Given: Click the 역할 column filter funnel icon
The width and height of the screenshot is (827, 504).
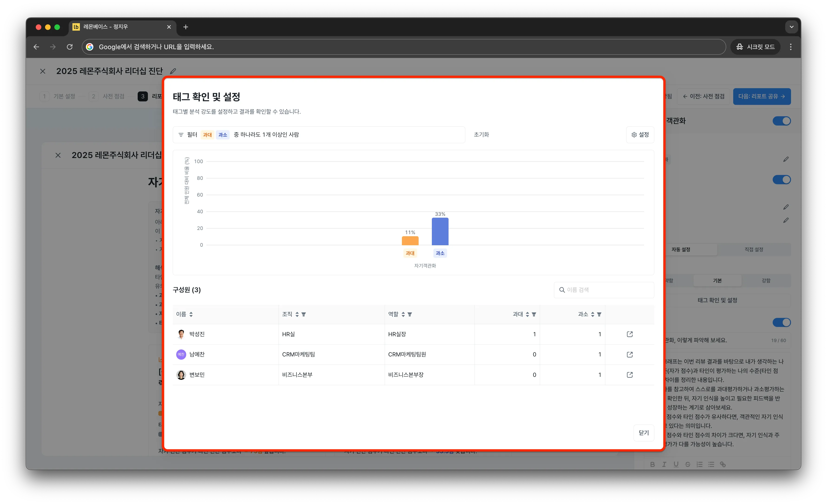Looking at the screenshot, I should pyautogui.click(x=410, y=314).
